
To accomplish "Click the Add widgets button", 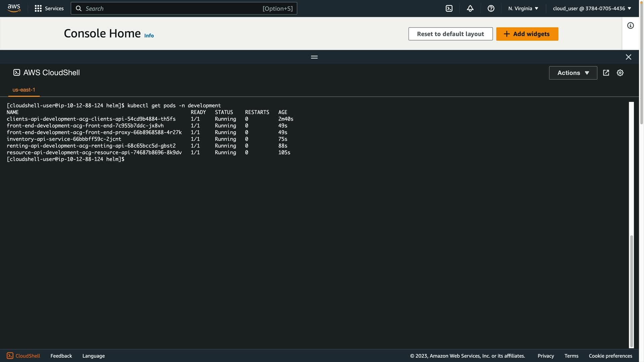I will pos(527,34).
